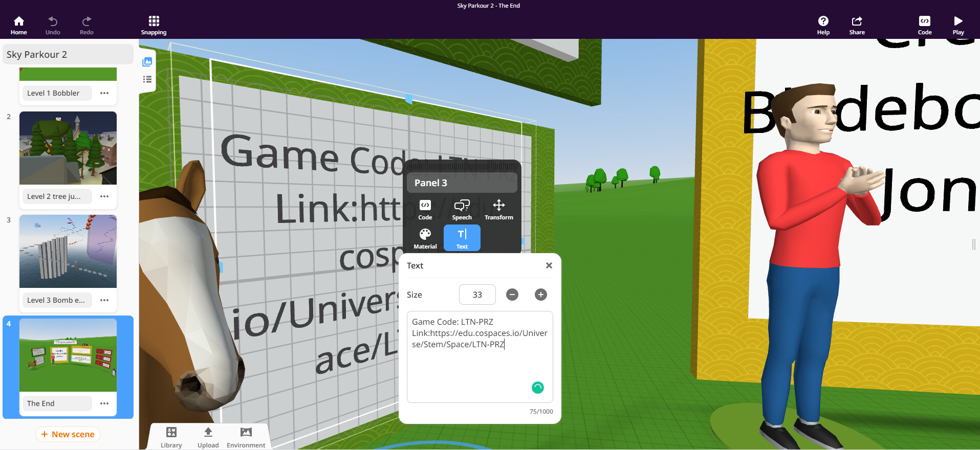
Task: Open Transform options for Panel 3
Action: (x=499, y=210)
